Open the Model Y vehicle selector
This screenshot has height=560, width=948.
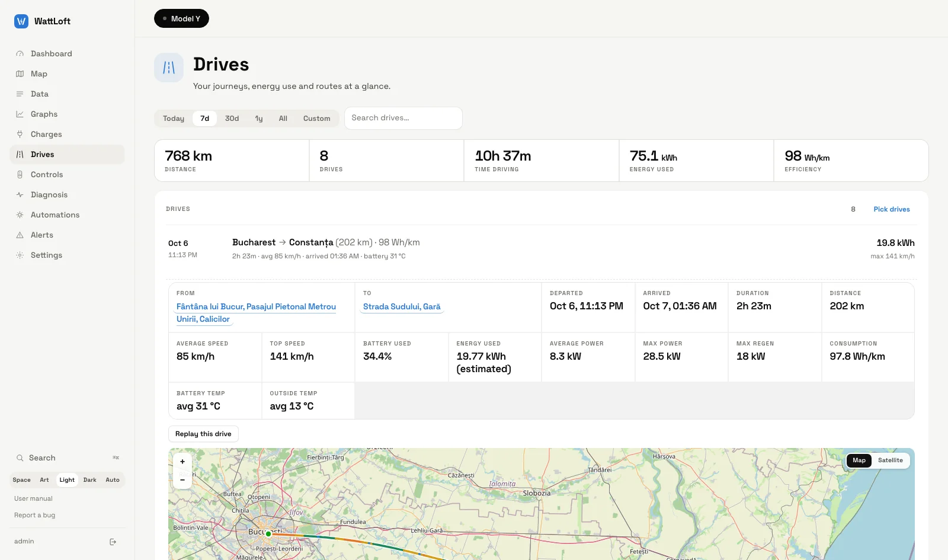[x=181, y=18]
